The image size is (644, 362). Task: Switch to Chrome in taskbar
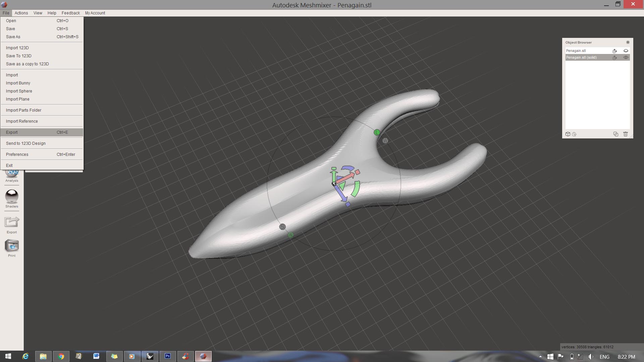61,356
